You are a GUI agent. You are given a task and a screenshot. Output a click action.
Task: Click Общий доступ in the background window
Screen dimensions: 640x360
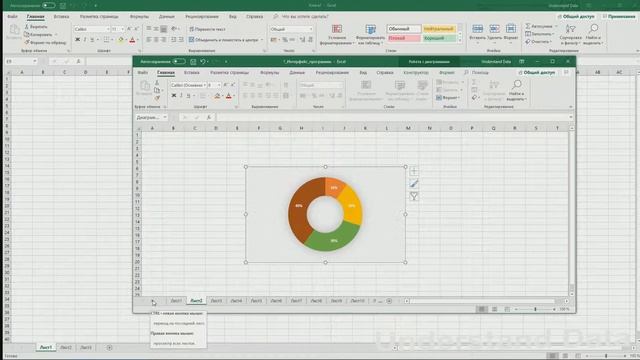click(x=576, y=17)
